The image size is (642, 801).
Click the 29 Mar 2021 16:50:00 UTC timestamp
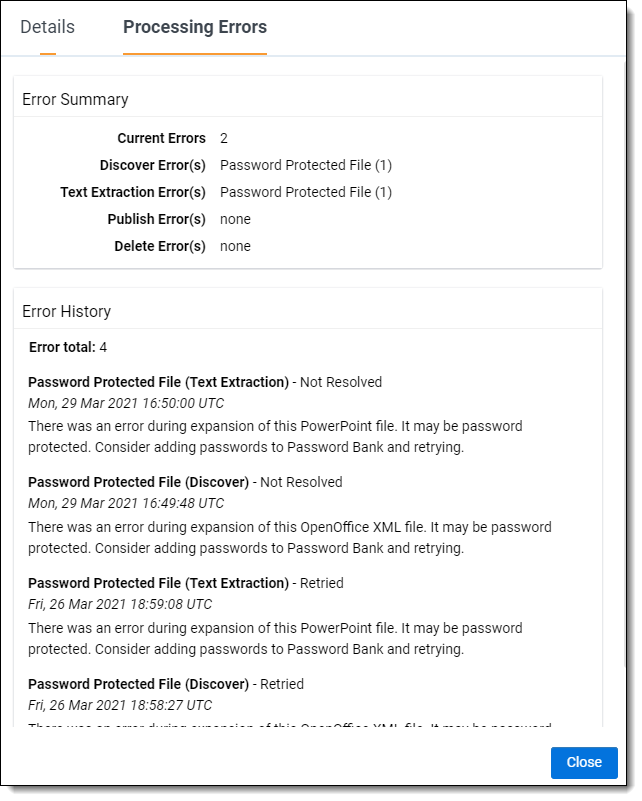point(126,403)
